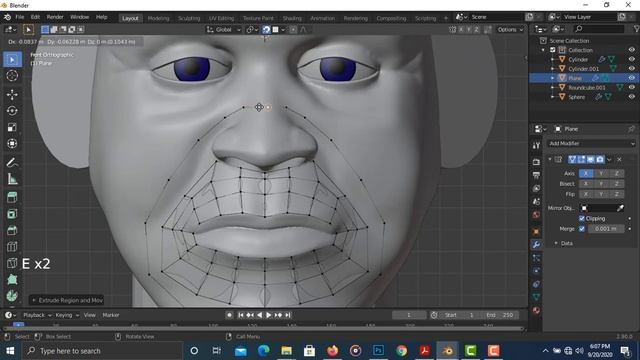Collapse the Mirror modifier panel
Viewport: 640px width, 360px height.
pyautogui.click(x=550, y=159)
